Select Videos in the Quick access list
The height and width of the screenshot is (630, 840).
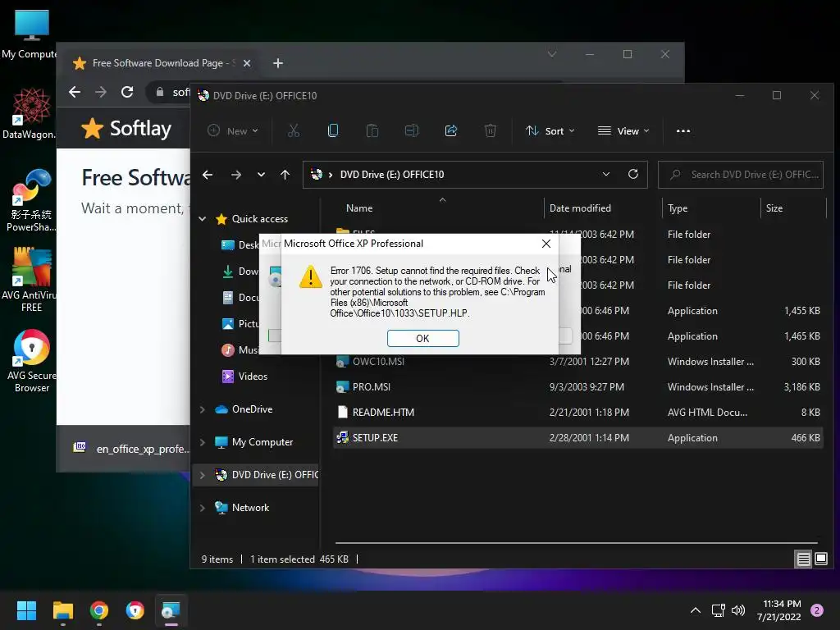coord(253,376)
